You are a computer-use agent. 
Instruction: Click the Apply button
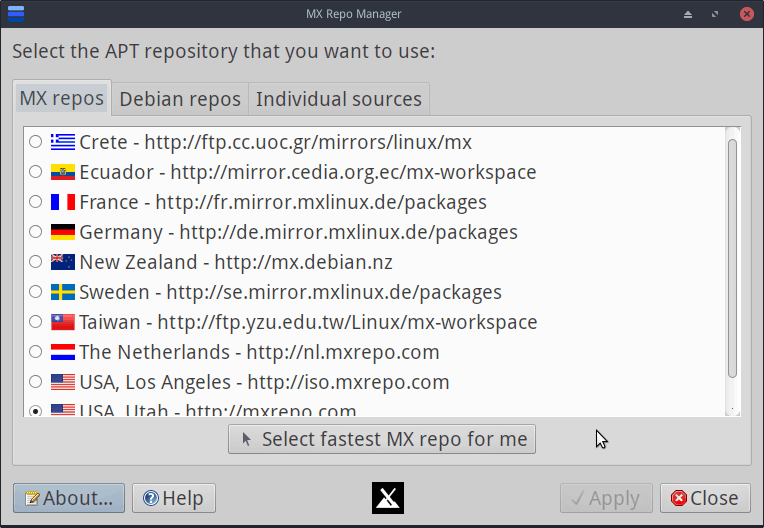(x=606, y=498)
